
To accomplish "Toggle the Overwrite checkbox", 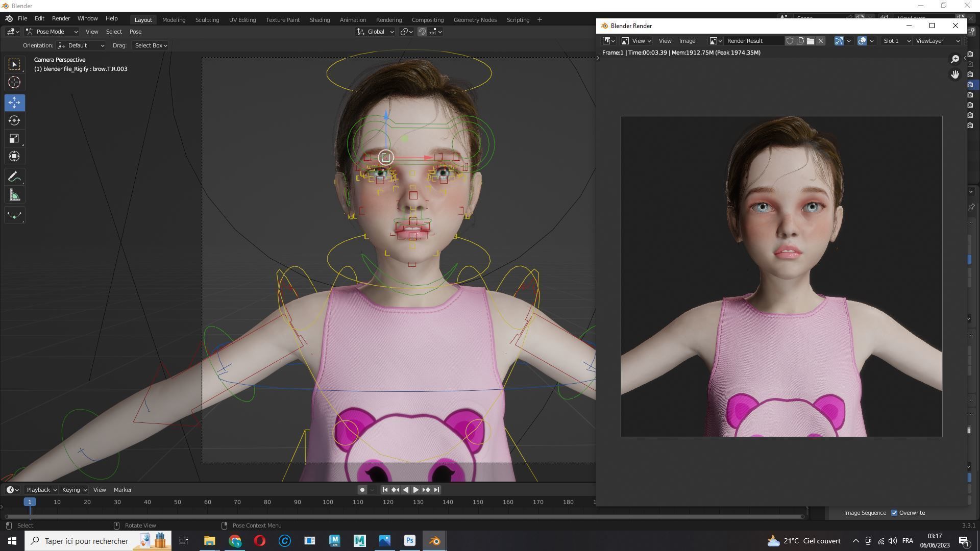I will click(x=894, y=513).
